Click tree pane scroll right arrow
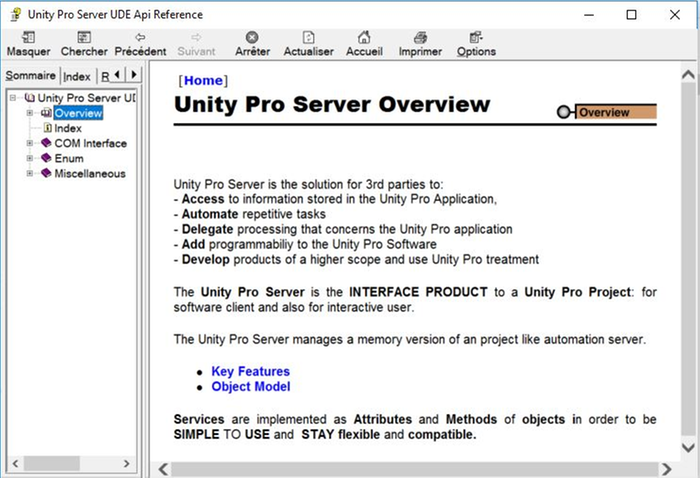The height and width of the screenshot is (478, 700). (x=127, y=463)
